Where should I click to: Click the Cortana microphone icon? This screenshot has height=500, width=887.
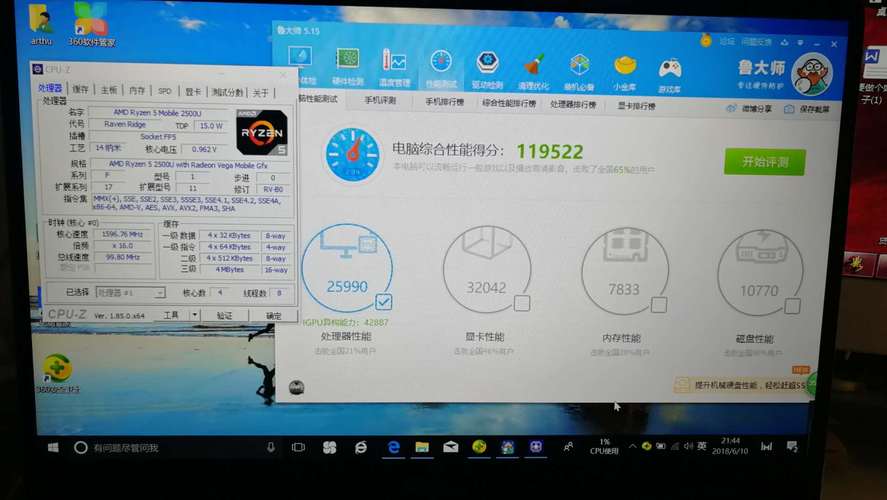point(271,447)
